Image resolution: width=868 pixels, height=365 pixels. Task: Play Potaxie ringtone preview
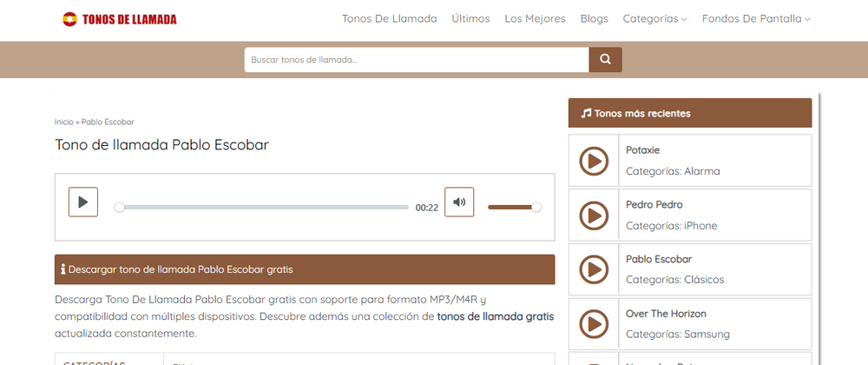click(x=594, y=161)
